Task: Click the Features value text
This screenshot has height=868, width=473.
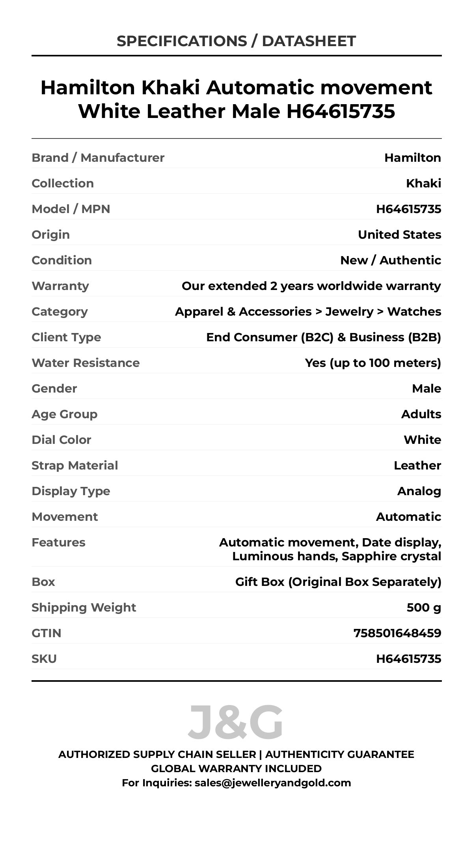Action: click(x=330, y=549)
